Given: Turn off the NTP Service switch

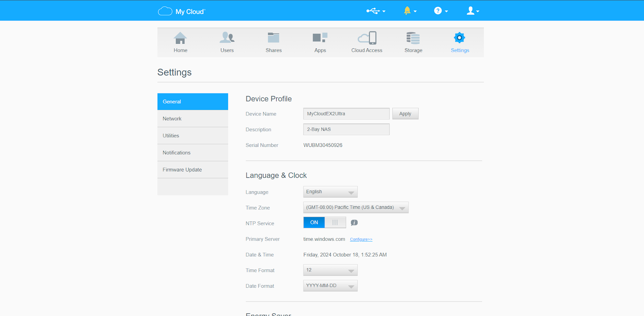Looking at the screenshot, I should click(324, 223).
